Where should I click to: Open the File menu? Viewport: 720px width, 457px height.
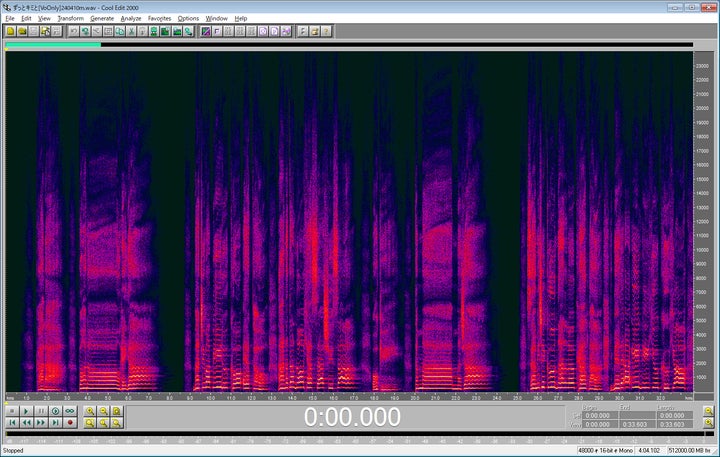(x=10, y=18)
